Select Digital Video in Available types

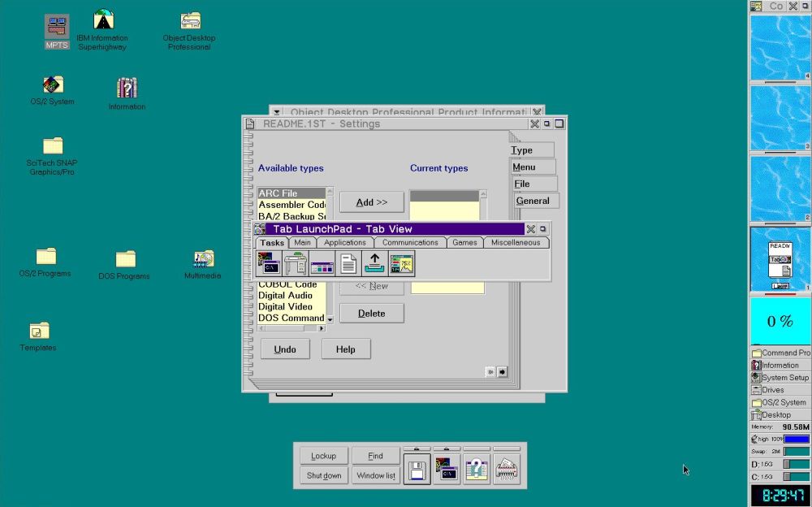click(292, 307)
